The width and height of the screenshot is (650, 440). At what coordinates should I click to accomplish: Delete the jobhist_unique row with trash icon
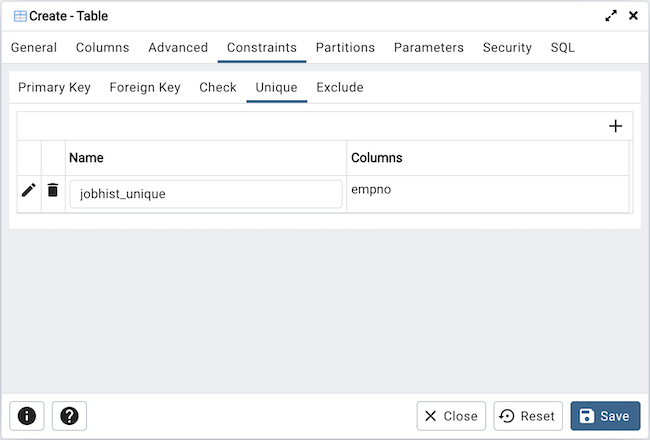[x=53, y=190]
